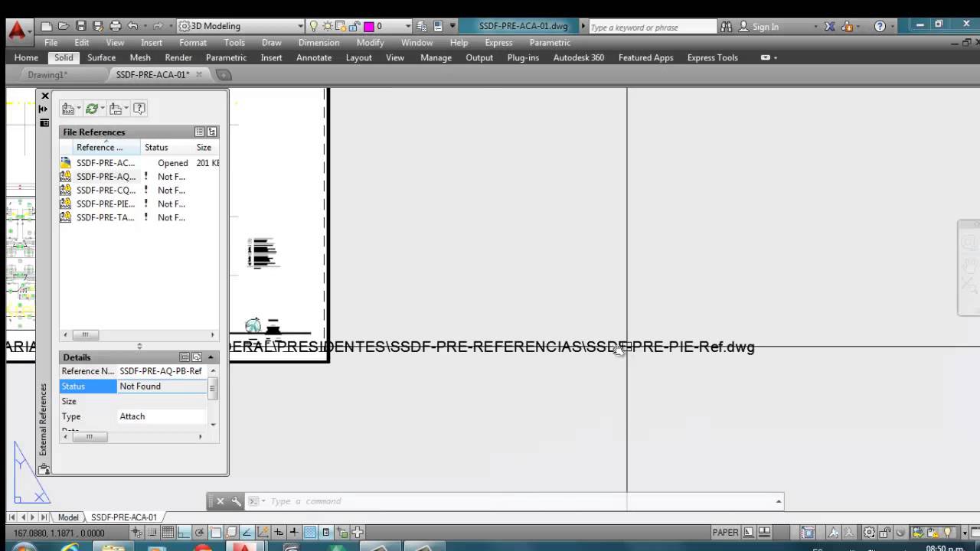Viewport: 980px width, 551px height.
Task: Close the SSDF-PRE-ACA-01 file tab
Action: pyautogui.click(x=199, y=74)
